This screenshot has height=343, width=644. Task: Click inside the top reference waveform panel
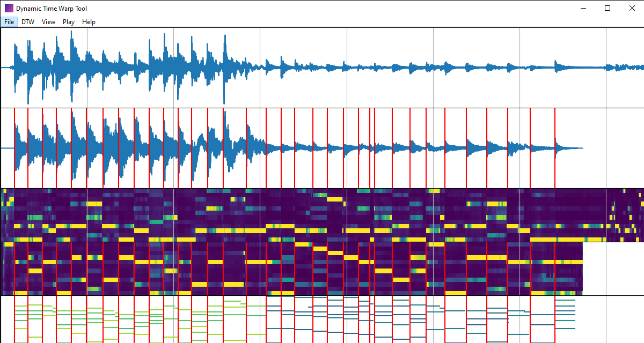pos(322,67)
